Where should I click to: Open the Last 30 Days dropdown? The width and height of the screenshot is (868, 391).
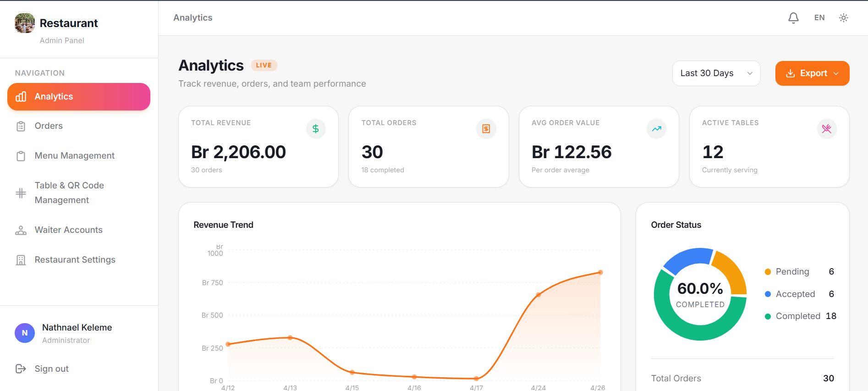pyautogui.click(x=716, y=73)
